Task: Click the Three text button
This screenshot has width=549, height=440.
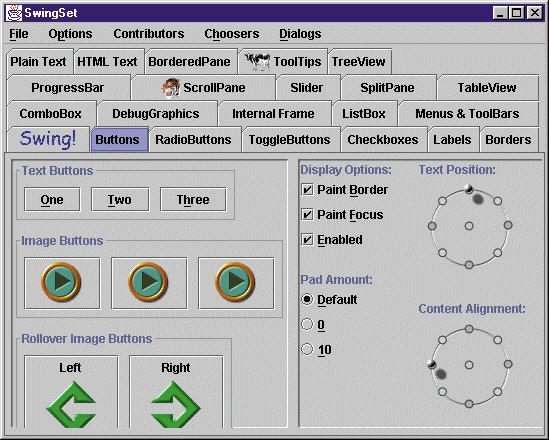Action: [193, 200]
